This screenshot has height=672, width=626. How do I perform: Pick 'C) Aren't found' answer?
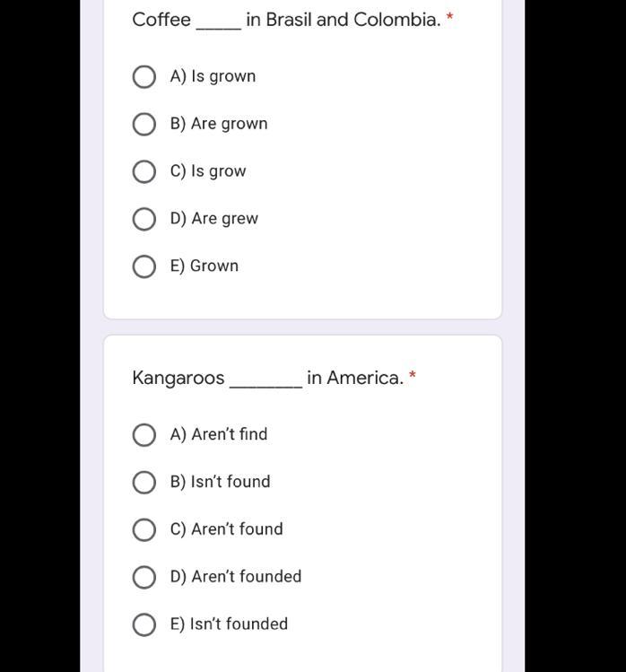144,530
